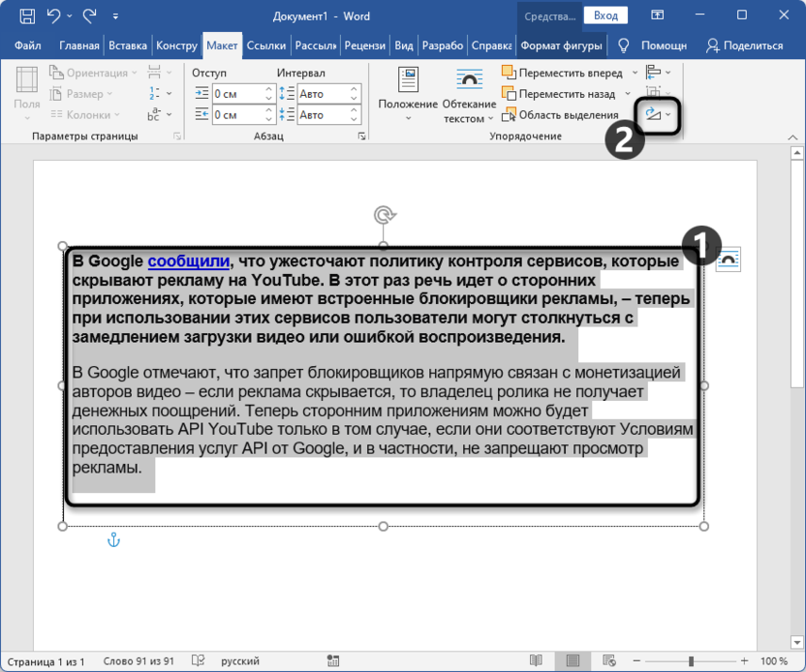
Task: Open the Rotate objects button in Упорядочение
Action: (x=658, y=114)
